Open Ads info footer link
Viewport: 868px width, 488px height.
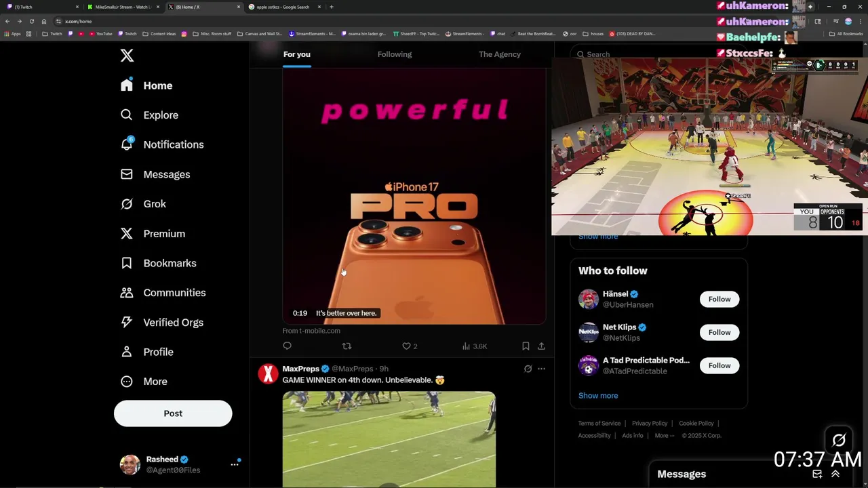(633, 436)
